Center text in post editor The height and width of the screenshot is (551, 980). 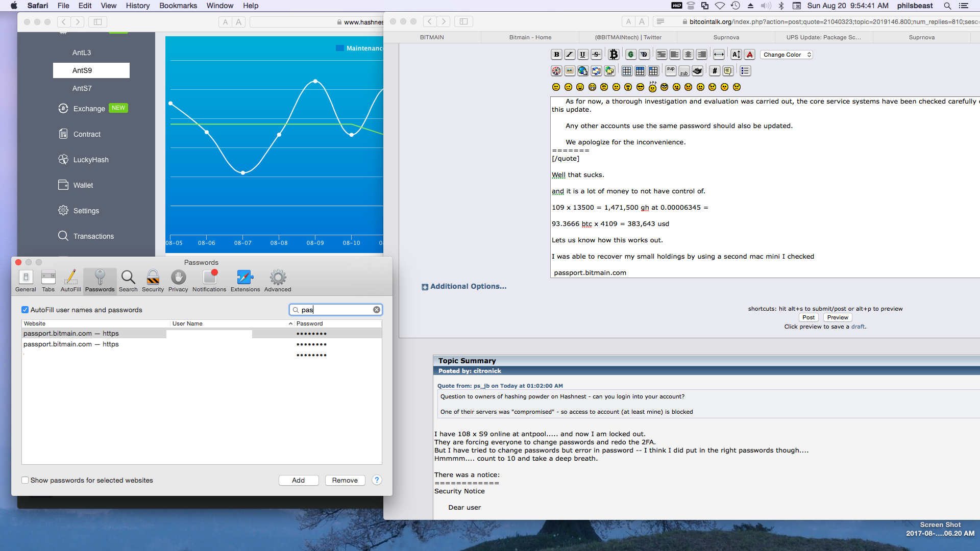688,55
